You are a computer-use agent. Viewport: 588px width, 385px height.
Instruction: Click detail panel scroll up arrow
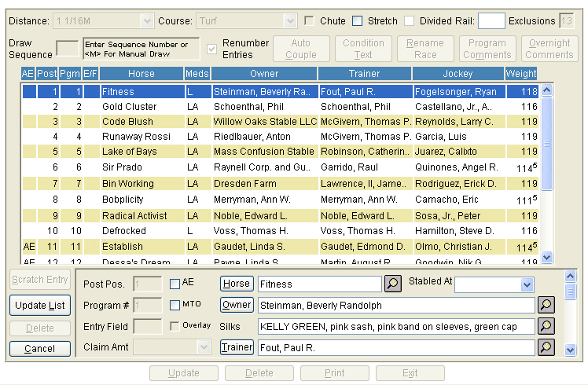tap(571, 277)
